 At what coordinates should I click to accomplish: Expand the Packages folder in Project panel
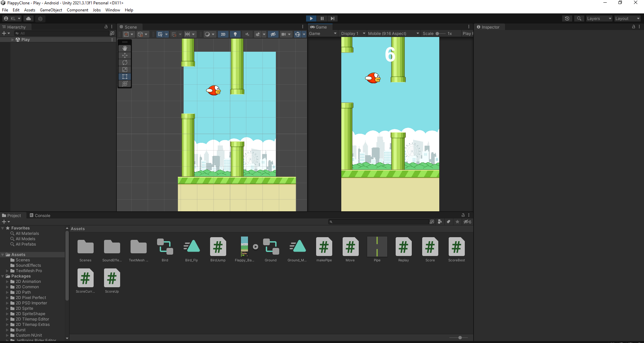[3, 276]
